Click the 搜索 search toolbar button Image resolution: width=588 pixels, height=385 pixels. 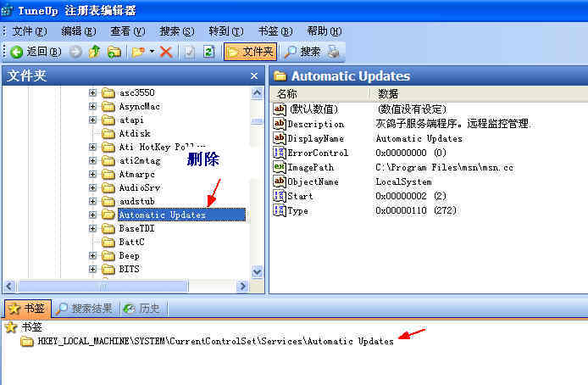302,52
